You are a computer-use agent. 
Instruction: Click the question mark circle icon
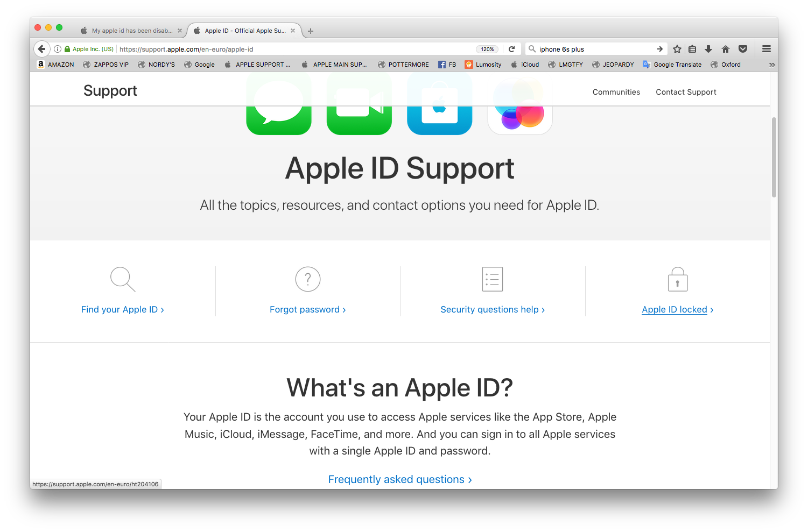308,279
